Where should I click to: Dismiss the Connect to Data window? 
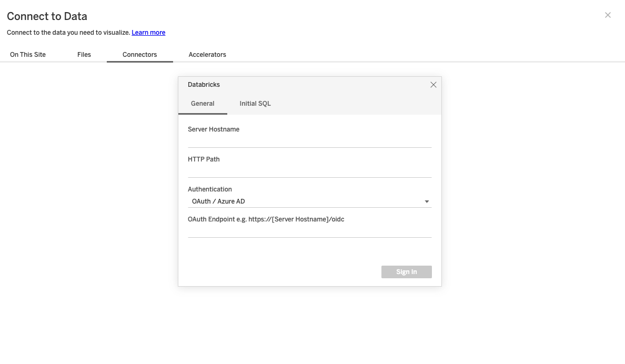click(x=608, y=15)
